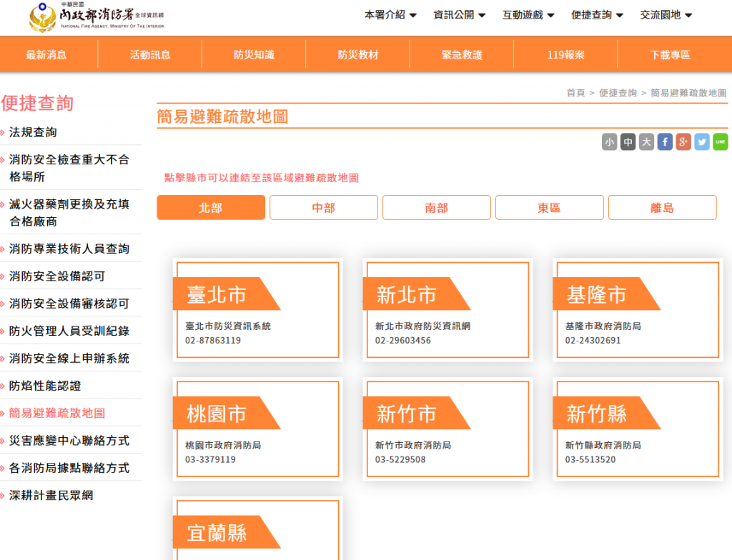Open 法規查詢 in sidebar
The height and width of the screenshot is (560, 732).
33,133
